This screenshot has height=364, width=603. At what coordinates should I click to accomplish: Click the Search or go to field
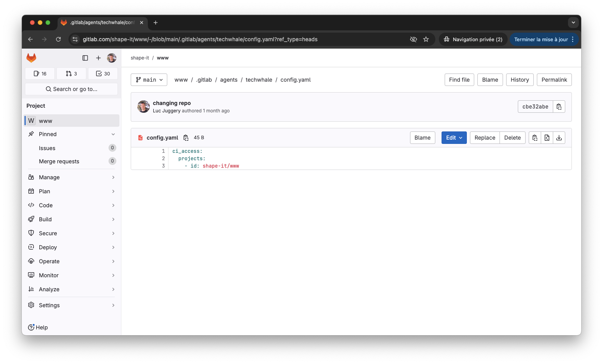tap(72, 89)
